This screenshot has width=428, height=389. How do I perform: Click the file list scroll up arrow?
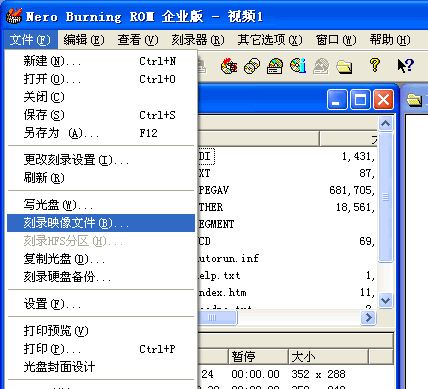pos(386,124)
